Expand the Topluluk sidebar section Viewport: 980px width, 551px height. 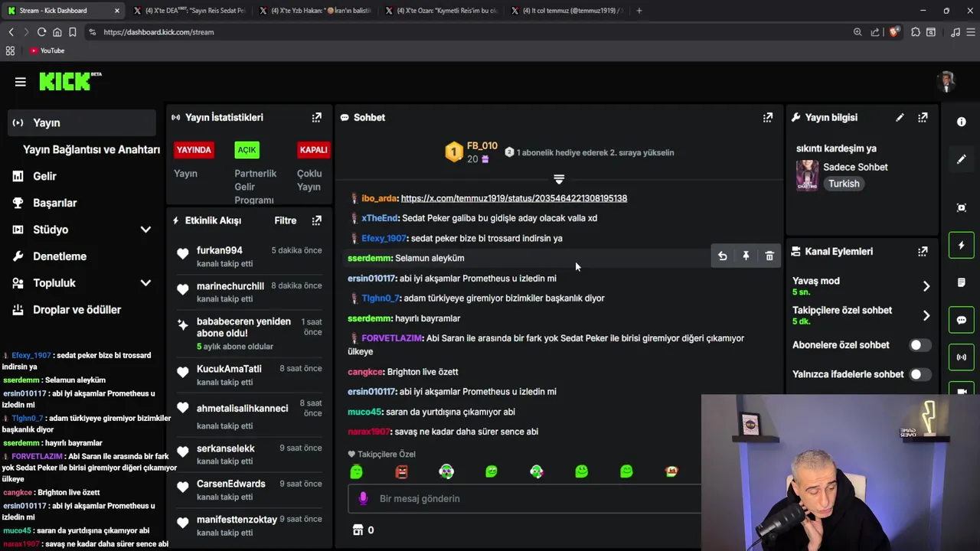[x=145, y=283]
